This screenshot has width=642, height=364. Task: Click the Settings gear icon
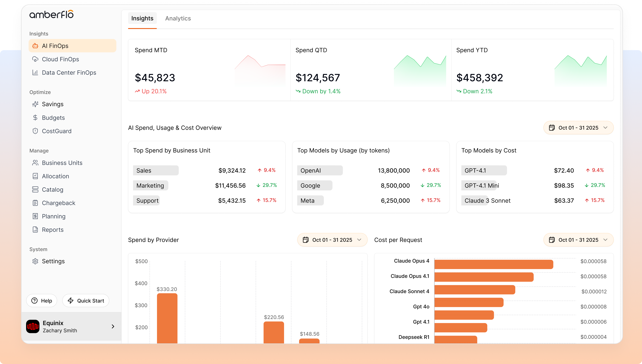click(x=35, y=261)
